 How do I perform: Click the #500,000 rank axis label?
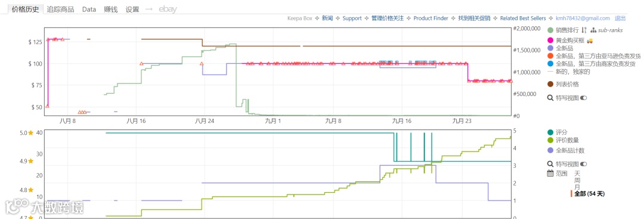(x=525, y=94)
